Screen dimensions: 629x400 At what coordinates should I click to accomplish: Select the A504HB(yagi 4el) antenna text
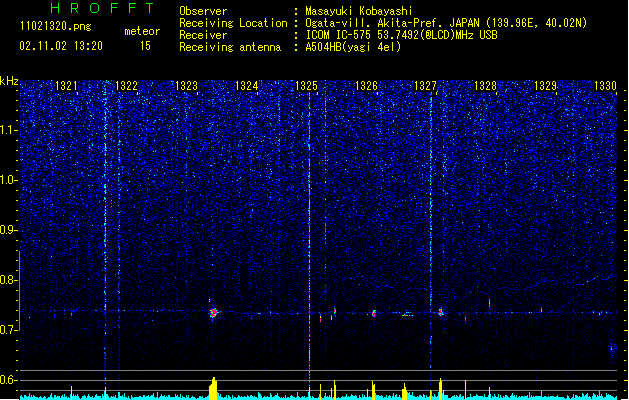pyautogui.click(x=353, y=47)
